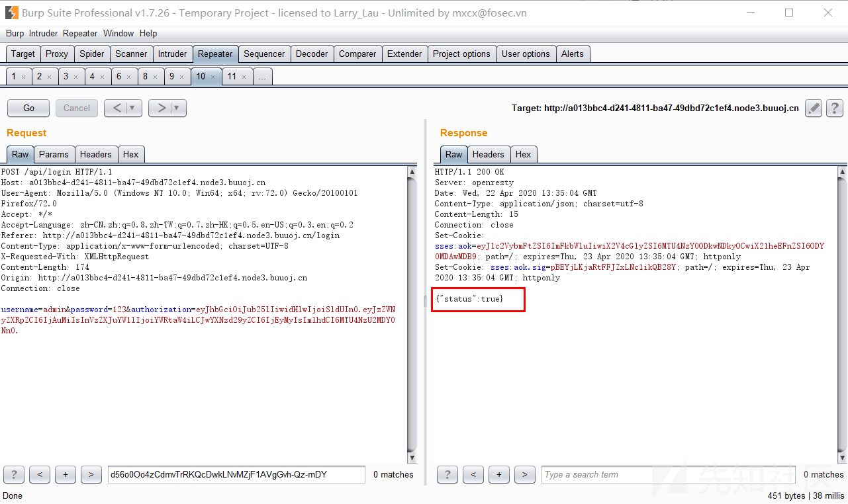The width and height of the screenshot is (848, 504).
Task: Open the Burp menu
Action: point(15,33)
